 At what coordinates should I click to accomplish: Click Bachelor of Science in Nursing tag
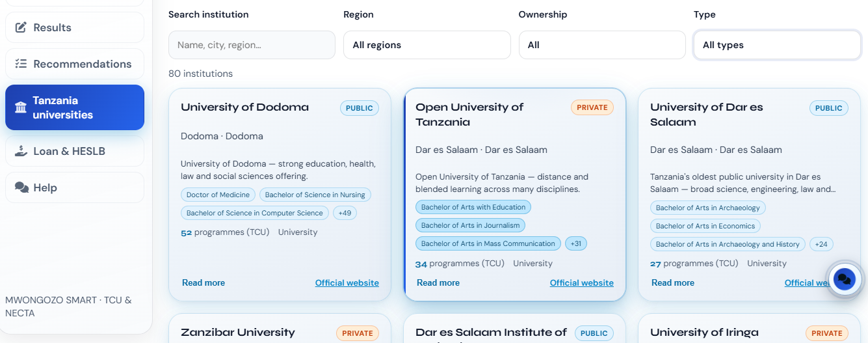pyautogui.click(x=315, y=195)
